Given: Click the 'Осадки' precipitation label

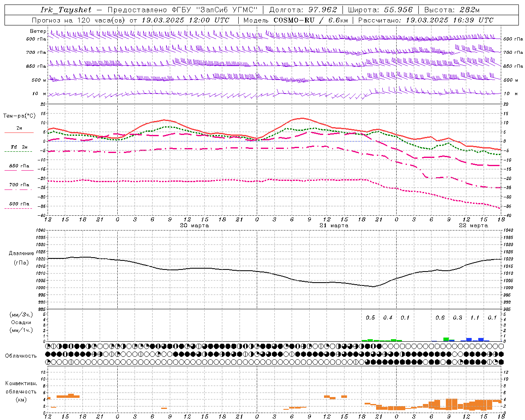Looking at the screenshot, I should click(x=21, y=322).
